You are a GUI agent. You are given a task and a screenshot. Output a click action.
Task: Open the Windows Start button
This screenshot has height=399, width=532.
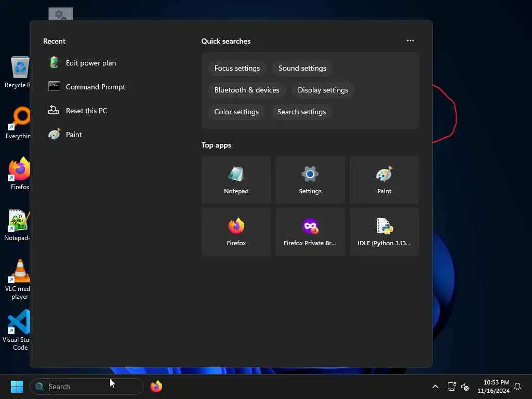tap(17, 387)
